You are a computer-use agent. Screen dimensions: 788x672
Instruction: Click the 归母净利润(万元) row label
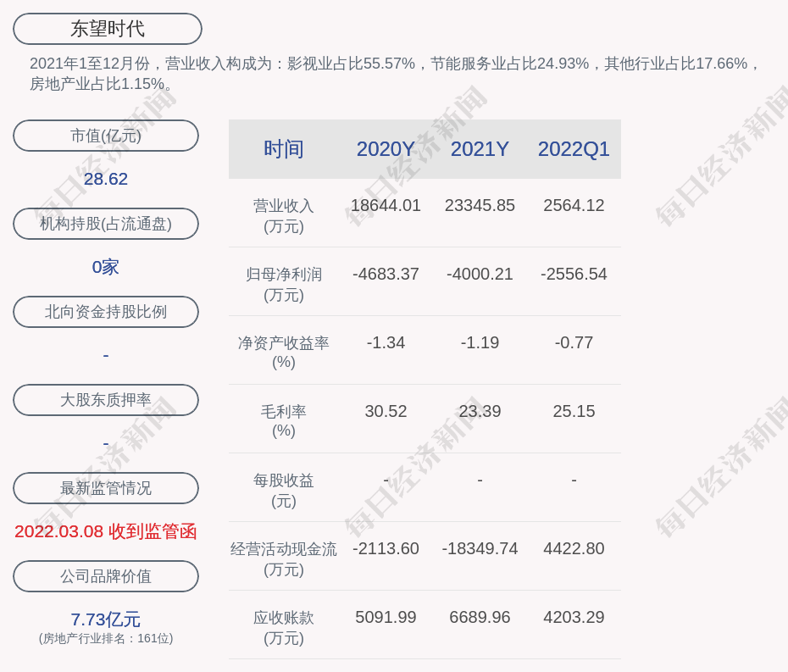[x=284, y=285]
